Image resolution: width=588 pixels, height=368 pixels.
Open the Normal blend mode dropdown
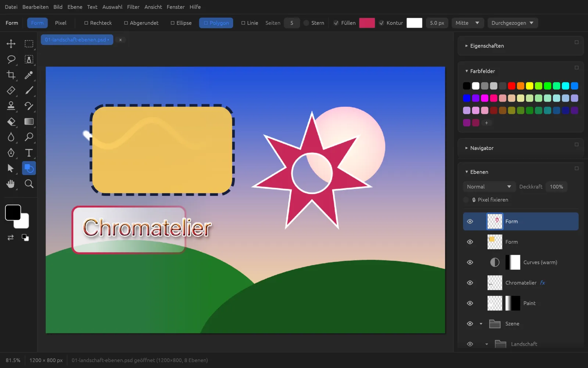pyautogui.click(x=489, y=187)
